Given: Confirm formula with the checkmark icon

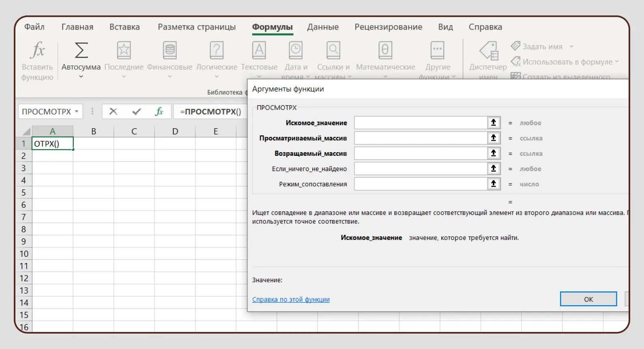Looking at the screenshot, I should click(136, 111).
